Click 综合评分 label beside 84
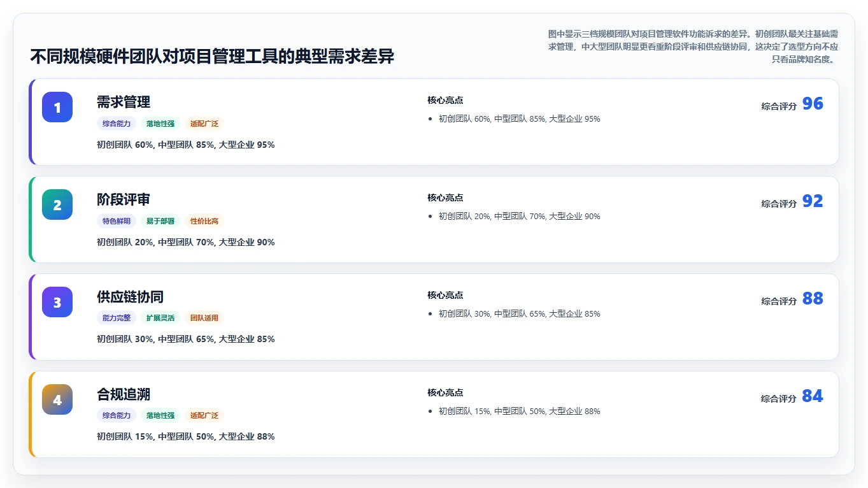The width and height of the screenshot is (868, 488). (x=779, y=399)
